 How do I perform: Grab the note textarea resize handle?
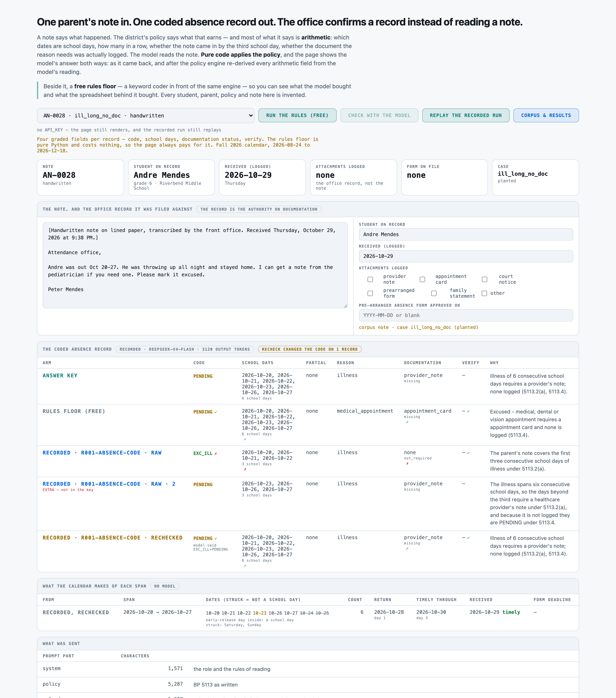click(x=346, y=306)
